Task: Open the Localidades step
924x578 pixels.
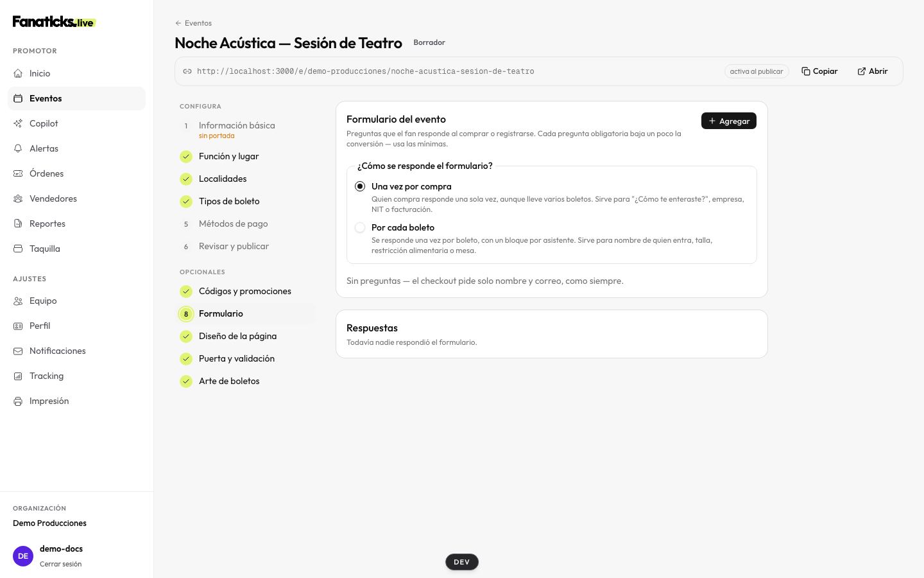Action: click(x=246, y=179)
